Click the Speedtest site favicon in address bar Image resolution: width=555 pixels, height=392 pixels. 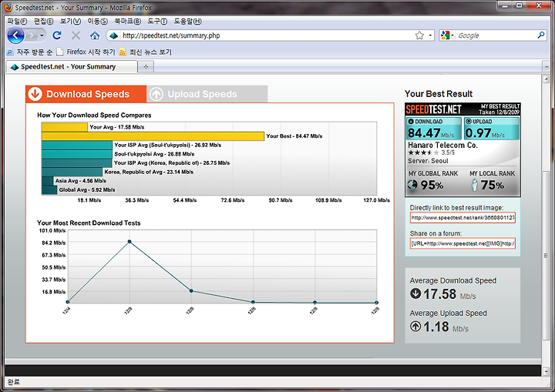113,35
